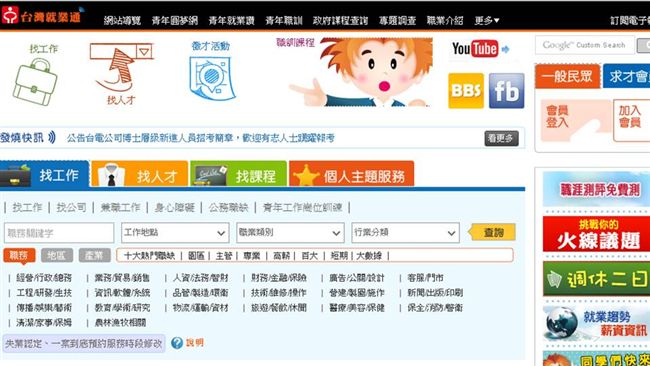Image resolution: width=650 pixels, height=366 pixels.
Task: Toggle the 地區 filter button
Action: click(57, 255)
